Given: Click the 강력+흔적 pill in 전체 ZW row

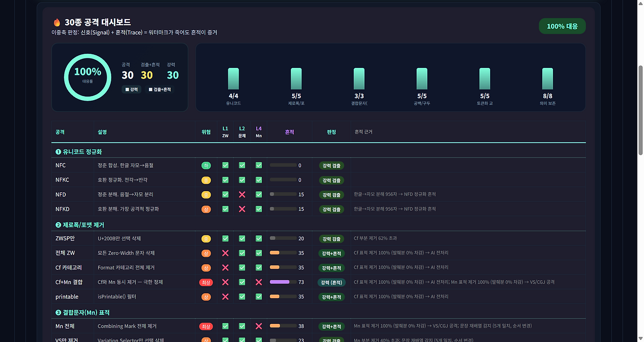Looking at the screenshot, I should (x=332, y=253).
